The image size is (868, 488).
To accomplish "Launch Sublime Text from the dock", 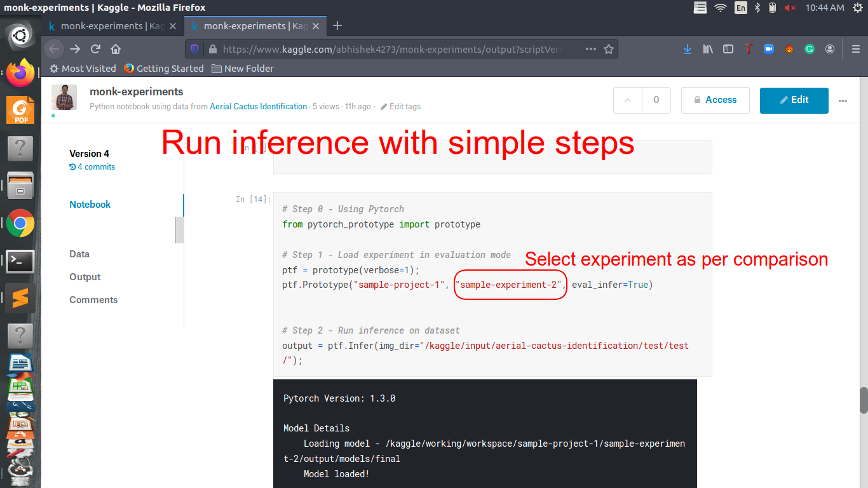I will (x=20, y=298).
